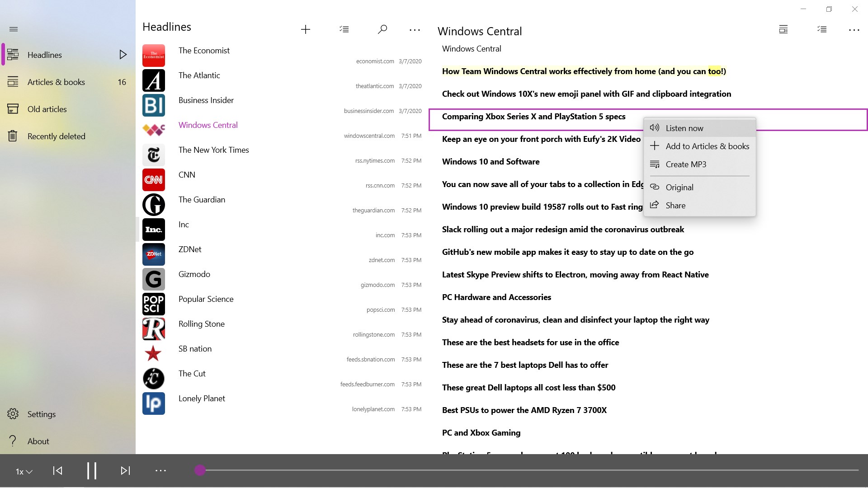
Task: Switch to reading layout view in article pane
Action: pyautogui.click(x=783, y=29)
